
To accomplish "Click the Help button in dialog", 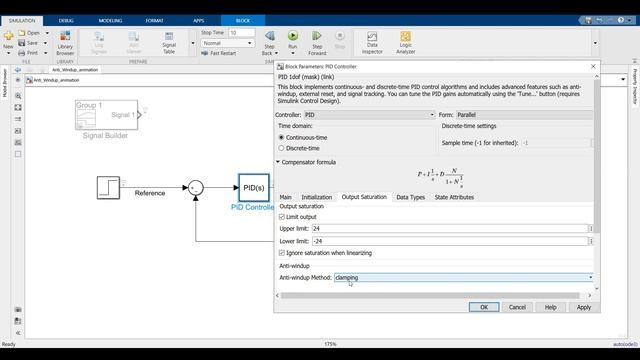I will (550, 307).
